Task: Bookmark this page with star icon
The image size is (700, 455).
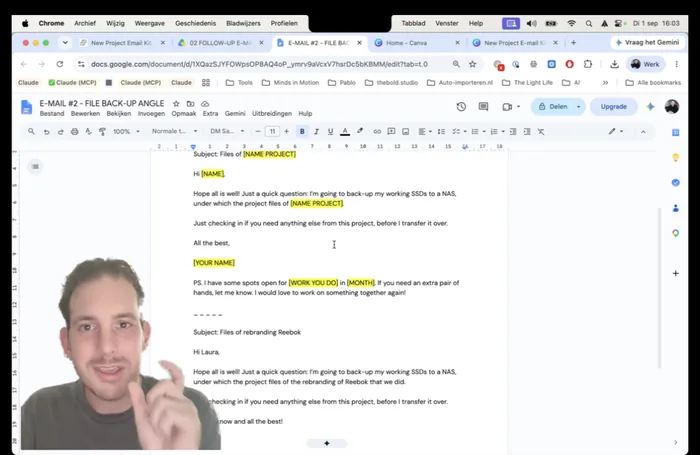Action: pyautogui.click(x=472, y=64)
